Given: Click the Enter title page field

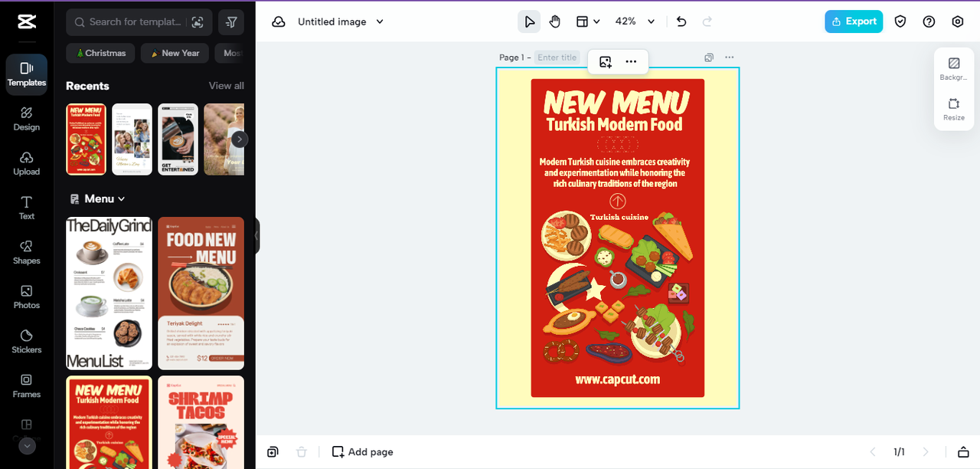Looking at the screenshot, I should (x=557, y=57).
